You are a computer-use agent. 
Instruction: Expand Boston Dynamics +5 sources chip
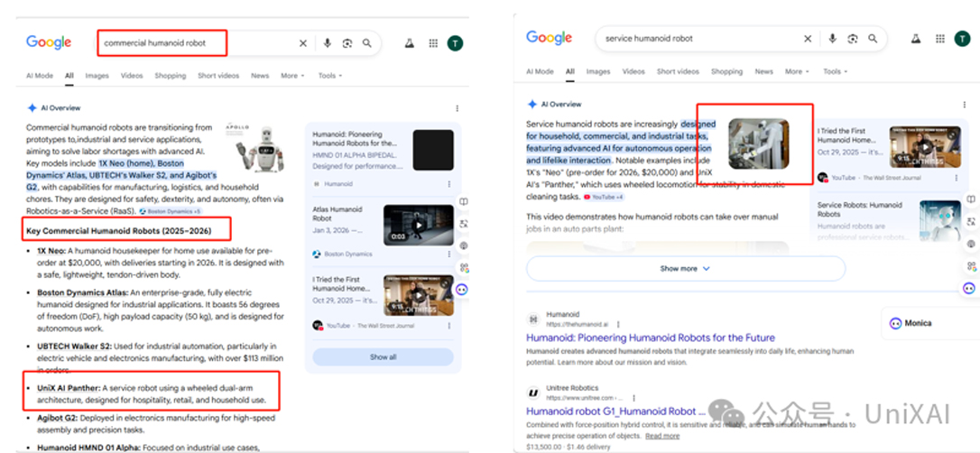pos(170,211)
